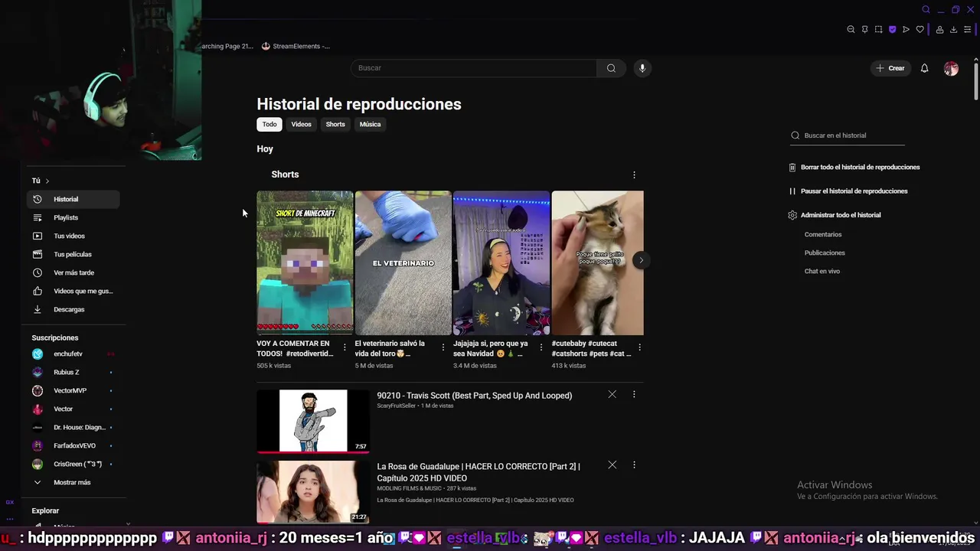The image size is (980, 551).
Task: Open Historial in the sidebar
Action: click(x=73, y=199)
